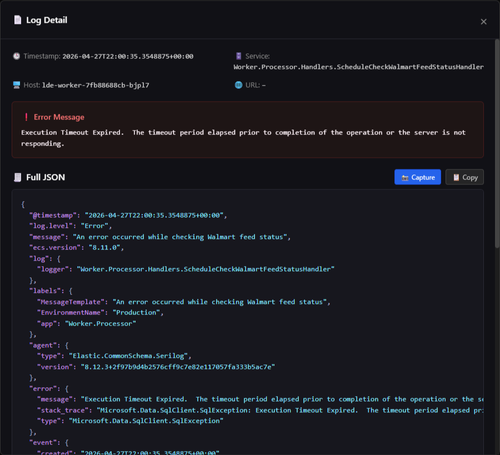Copy the full JSON with Copy button
Screen dimensions: 500x455
click(465, 177)
